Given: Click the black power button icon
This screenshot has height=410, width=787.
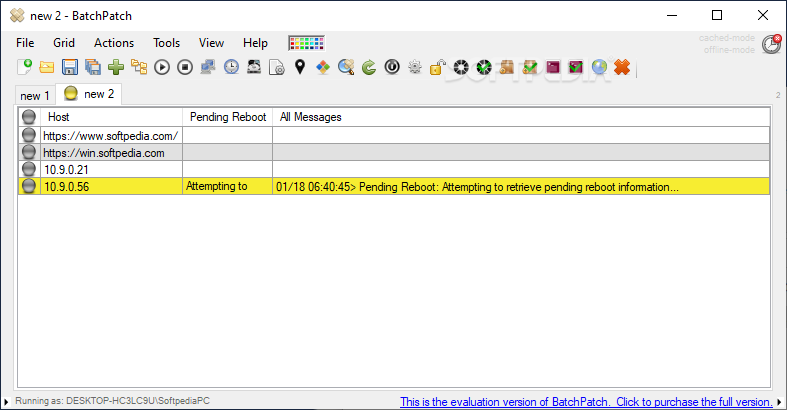Looking at the screenshot, I should (x=392, y=67).
